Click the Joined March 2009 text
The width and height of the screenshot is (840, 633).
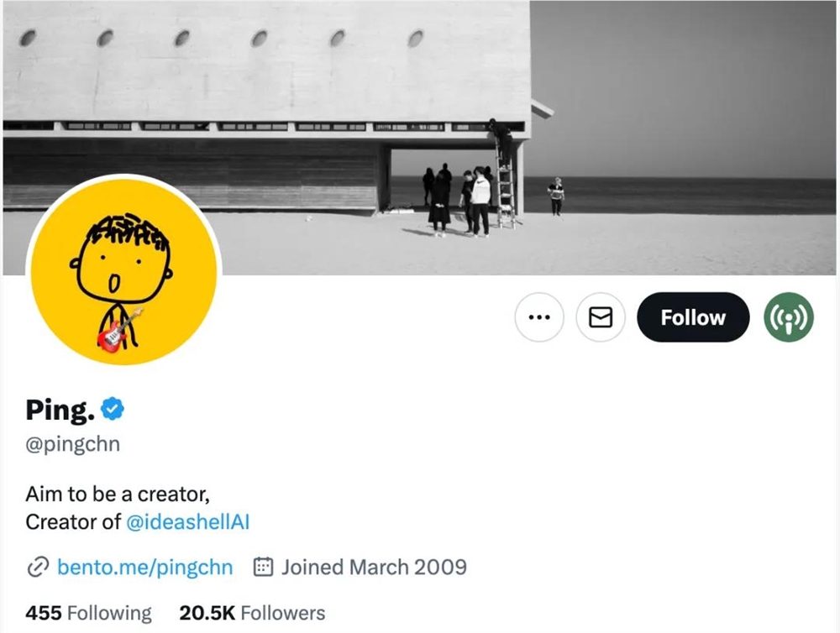[374, 567]
